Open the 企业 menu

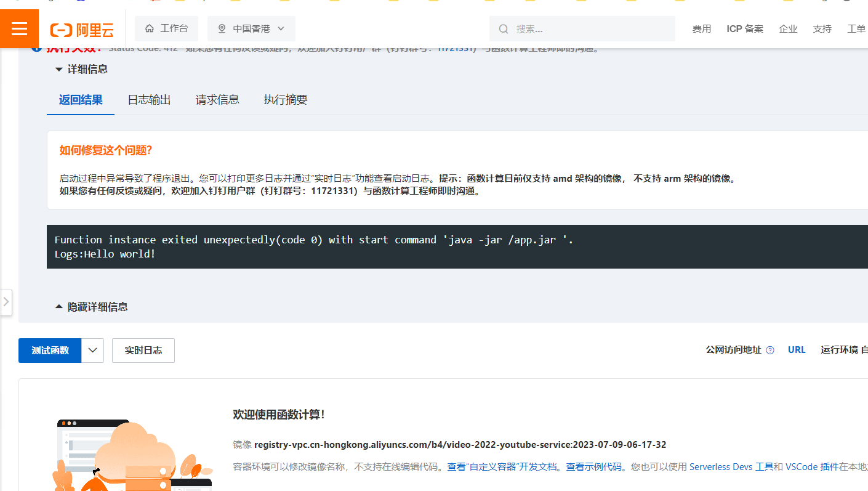[x=788, y=29]
